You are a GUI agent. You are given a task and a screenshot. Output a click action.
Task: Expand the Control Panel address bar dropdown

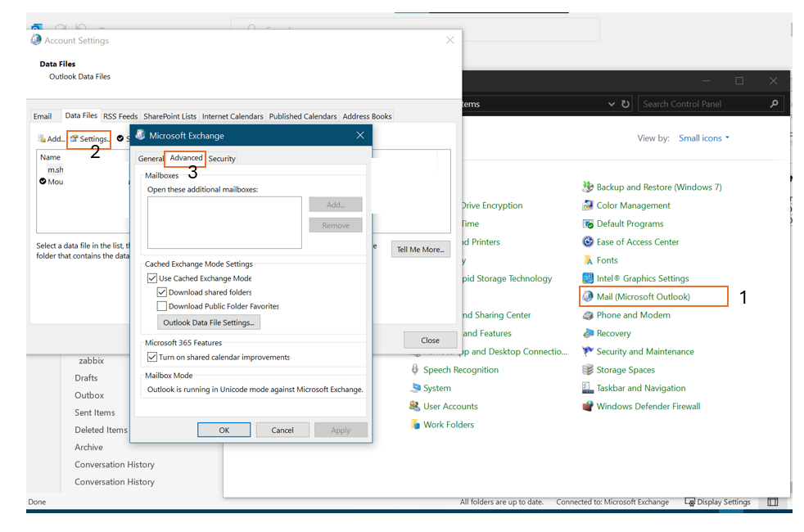pos(612,104)
